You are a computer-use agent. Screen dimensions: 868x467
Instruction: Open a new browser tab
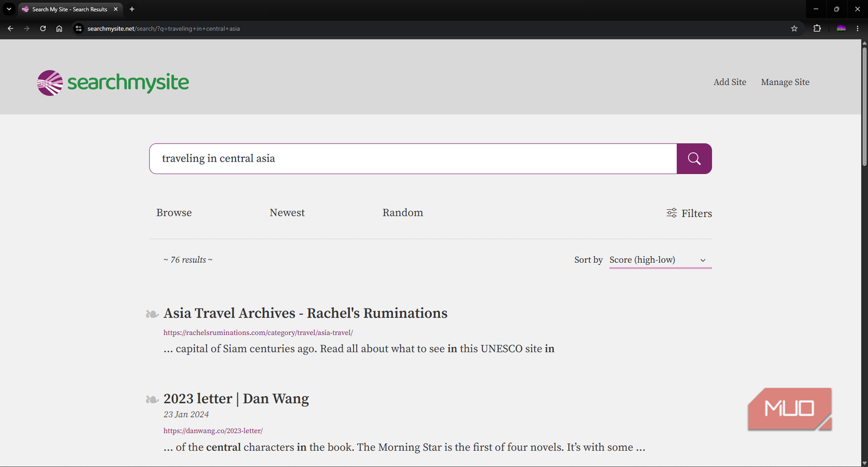click(x=132, y=9)
